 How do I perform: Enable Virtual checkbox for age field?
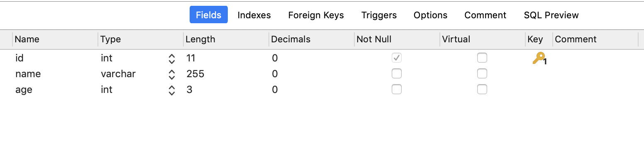[482, 90]
